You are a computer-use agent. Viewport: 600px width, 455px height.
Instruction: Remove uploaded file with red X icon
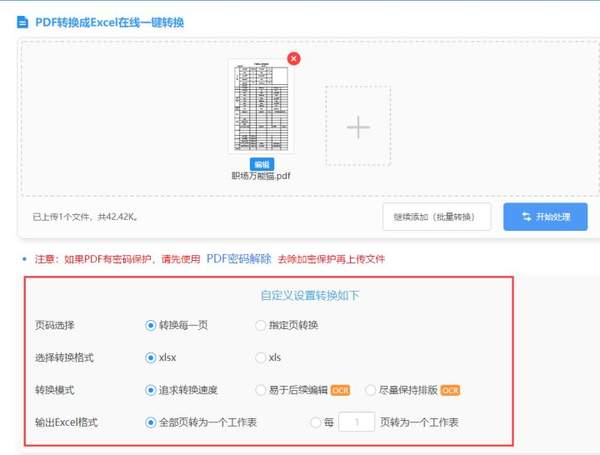tap(293, 59)
